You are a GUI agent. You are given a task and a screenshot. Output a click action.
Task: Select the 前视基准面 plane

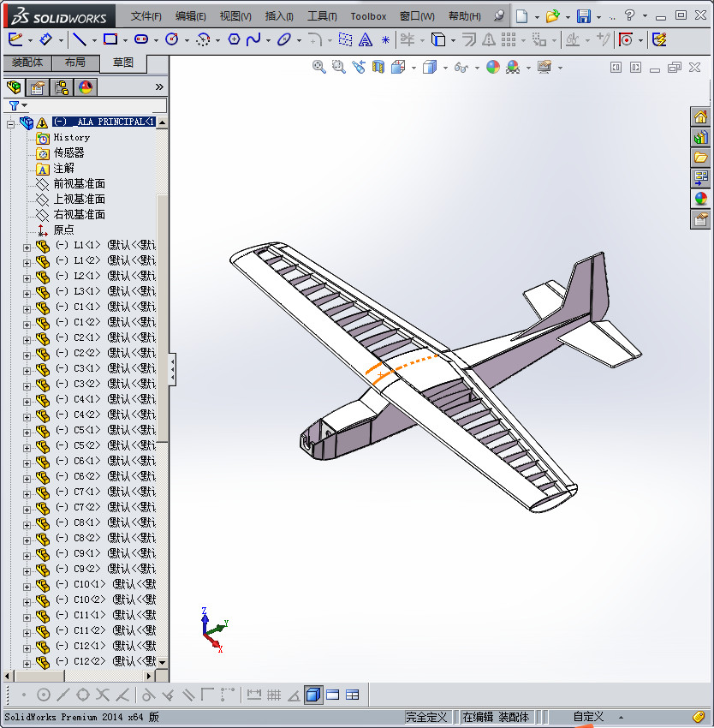tap(80, 184)
